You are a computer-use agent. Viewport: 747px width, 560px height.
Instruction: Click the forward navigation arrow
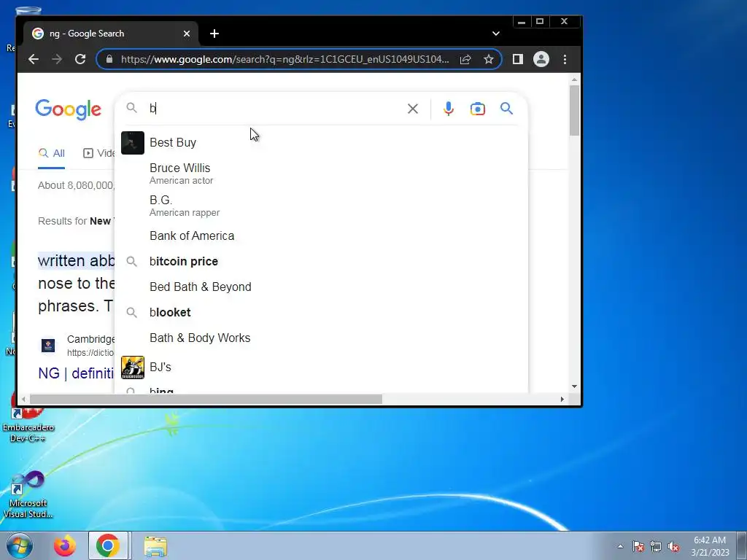coord(57,59)
